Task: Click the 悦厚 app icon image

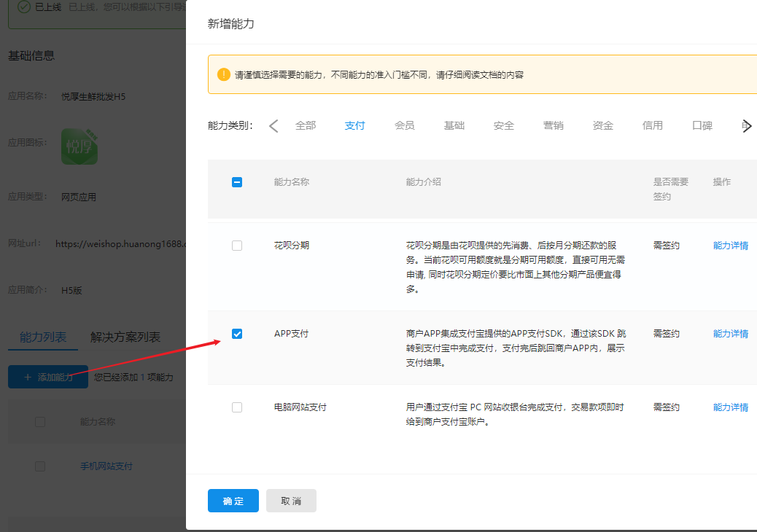Action: coord(79,146)
